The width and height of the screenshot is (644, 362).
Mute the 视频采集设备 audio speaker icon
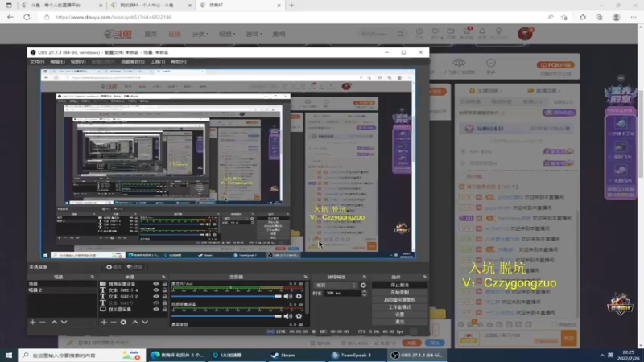[288, 316]
